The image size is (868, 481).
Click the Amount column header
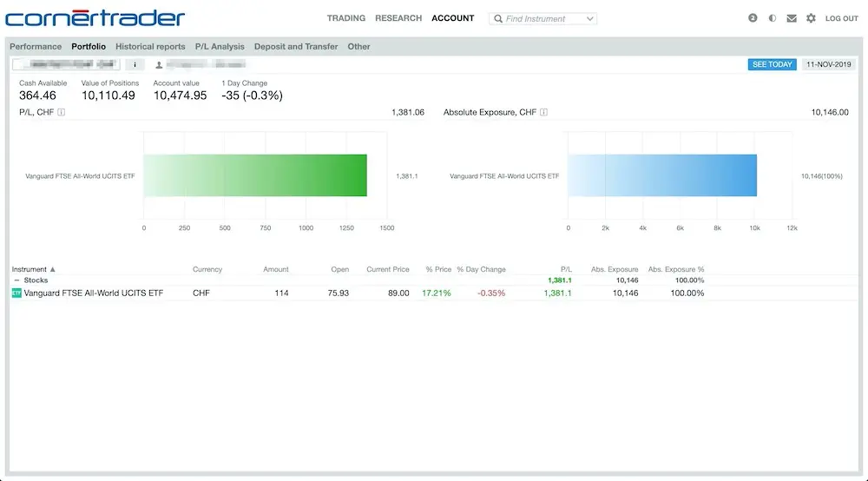(276, 269)
